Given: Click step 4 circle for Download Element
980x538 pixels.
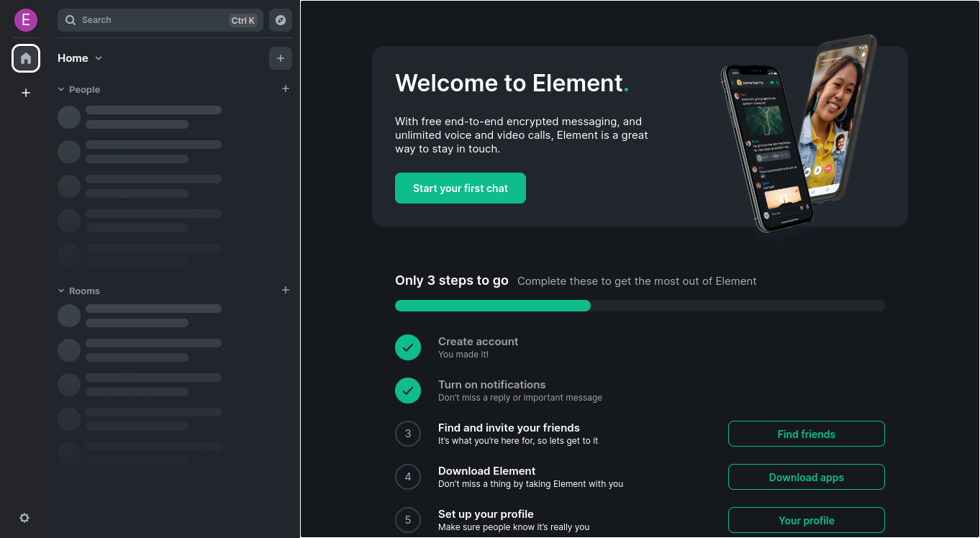Looking at the screenshot, I should [x=408, y=477].
